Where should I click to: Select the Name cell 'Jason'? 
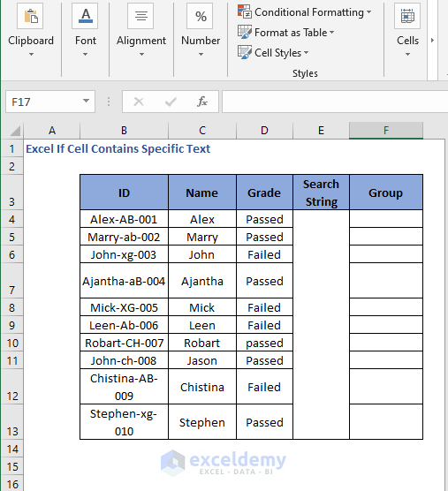pos(202,360)
